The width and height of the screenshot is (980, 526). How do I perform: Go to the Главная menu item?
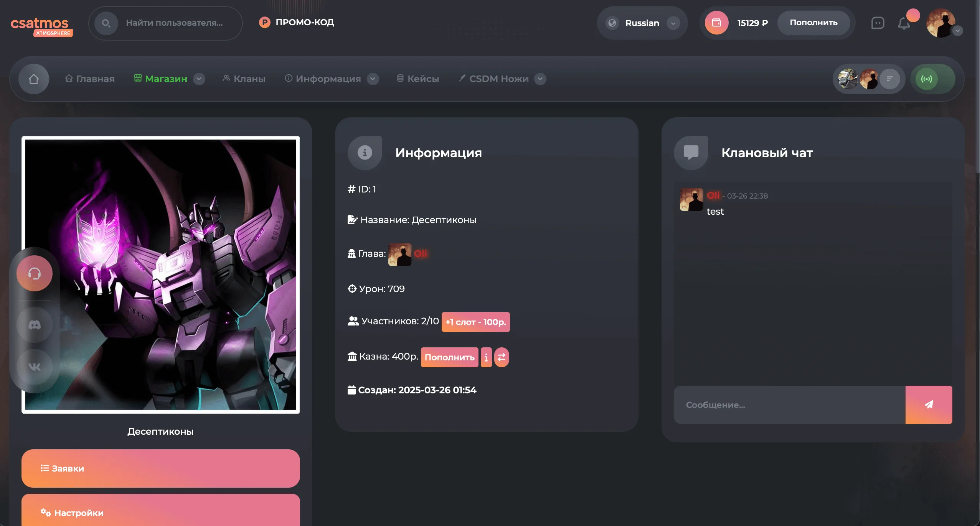pyautogui.click(x=90, y=79)
